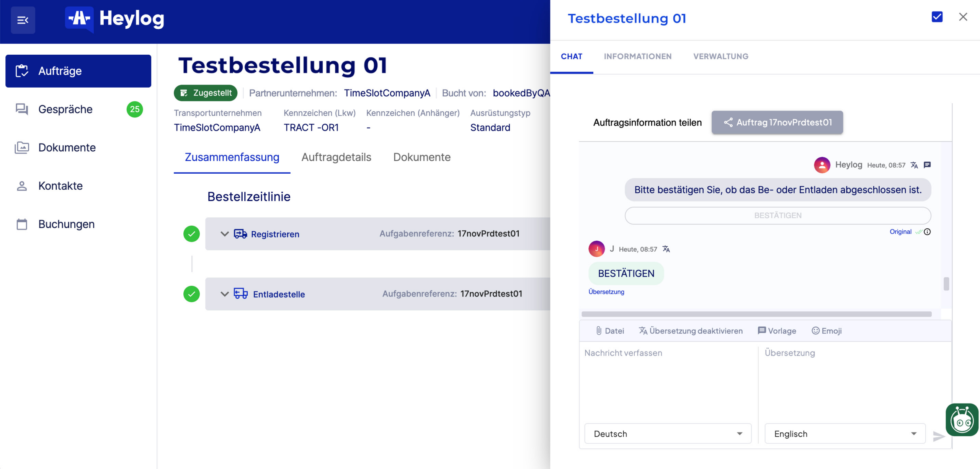Open the Englisch target language dropdown
This screenshot has height=469, width=980.
pos(845,434)
